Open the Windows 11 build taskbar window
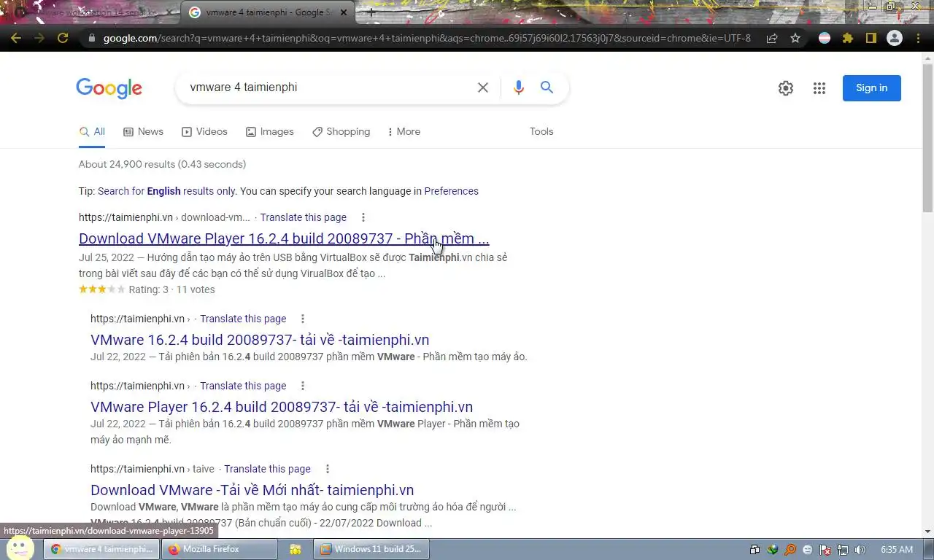This screenshot has height=560, width=934. click(371, 549)
